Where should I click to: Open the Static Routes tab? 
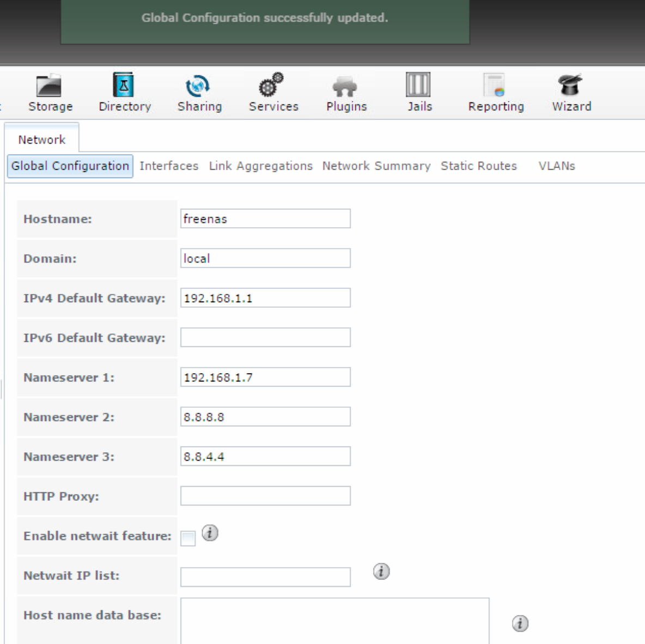tap(479, 166)
